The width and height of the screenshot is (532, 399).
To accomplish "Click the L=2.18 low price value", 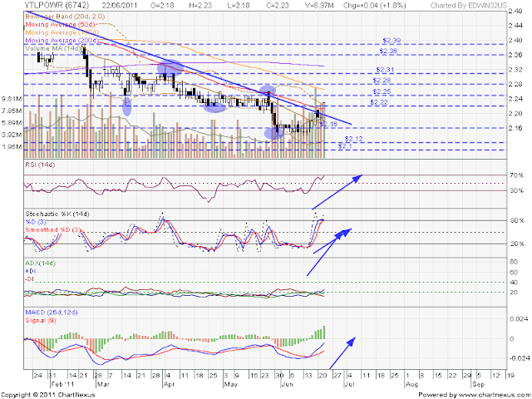I will point(239,5).
